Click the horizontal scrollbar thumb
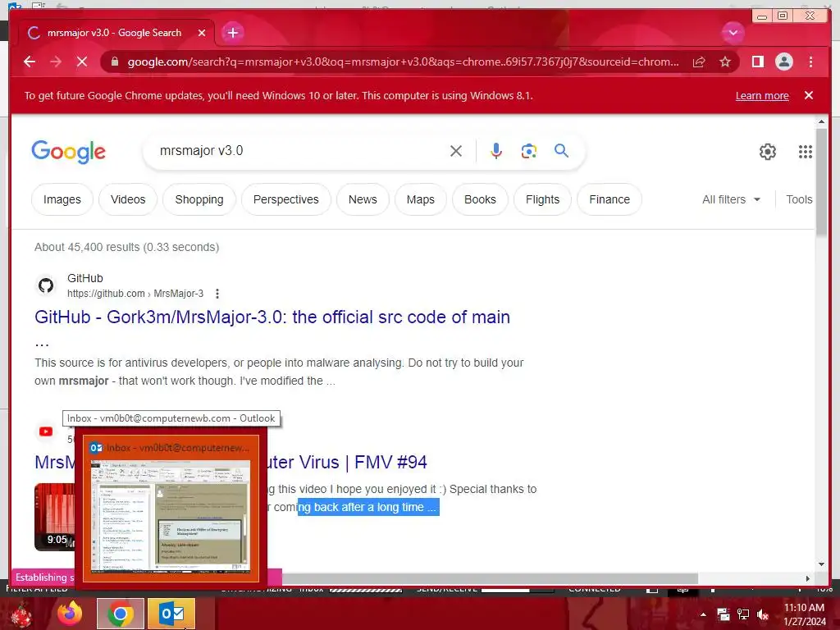The width and height of the screenshot is (840, 630). pos(490,578)
